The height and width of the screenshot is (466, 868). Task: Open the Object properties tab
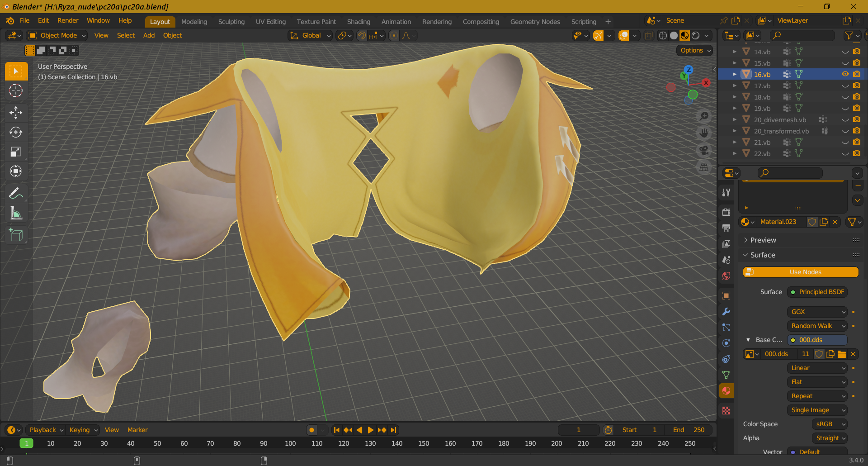point(726,296)
